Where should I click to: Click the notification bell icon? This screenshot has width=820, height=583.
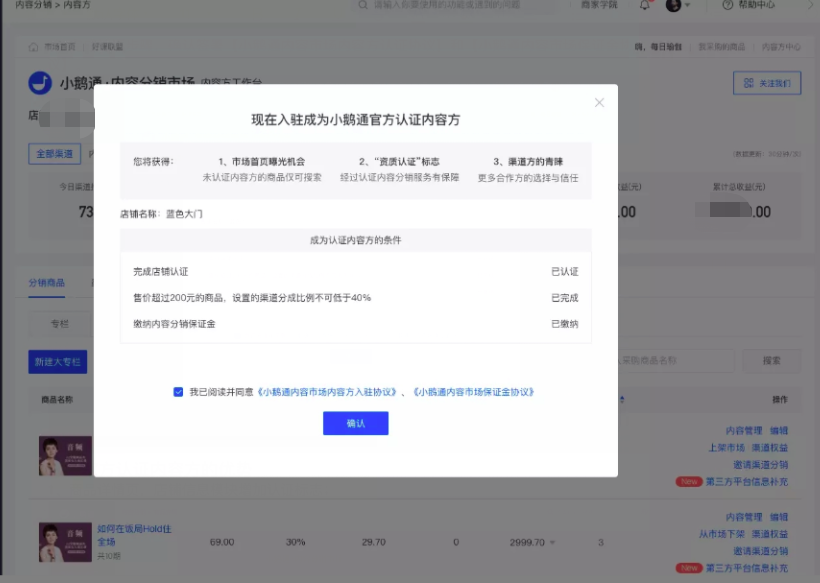click(645, 5)
